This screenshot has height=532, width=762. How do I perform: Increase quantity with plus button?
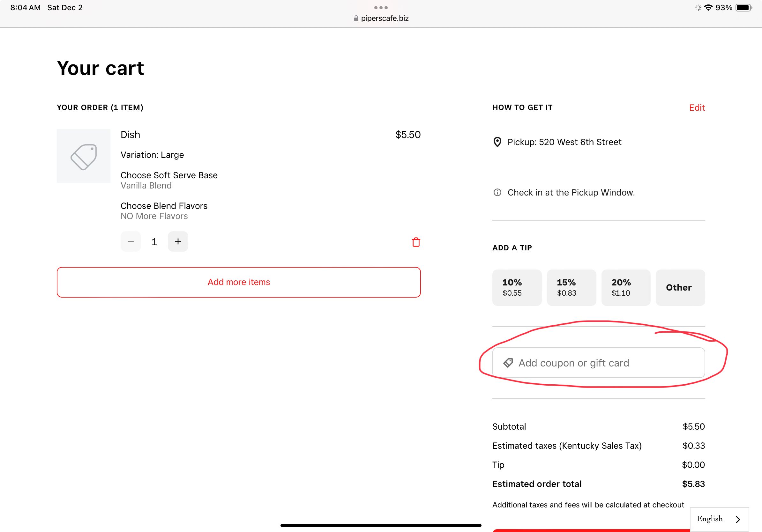click(x=178, y=241)
